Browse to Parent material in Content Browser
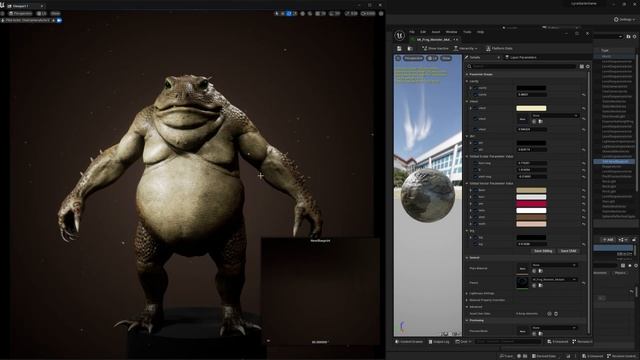Viewport: 640px width, 360px height. (541, 285)
